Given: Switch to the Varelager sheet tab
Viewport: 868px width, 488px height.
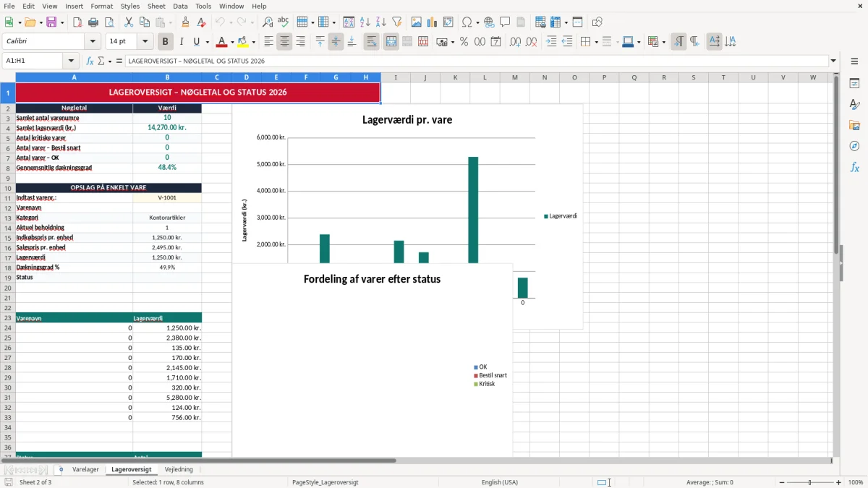Looking at the screenshot, I should 85,469.
